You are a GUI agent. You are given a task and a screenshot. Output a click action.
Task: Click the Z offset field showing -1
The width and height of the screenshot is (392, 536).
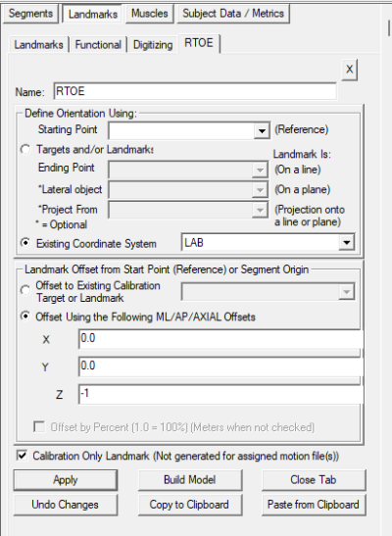point(220,394)
